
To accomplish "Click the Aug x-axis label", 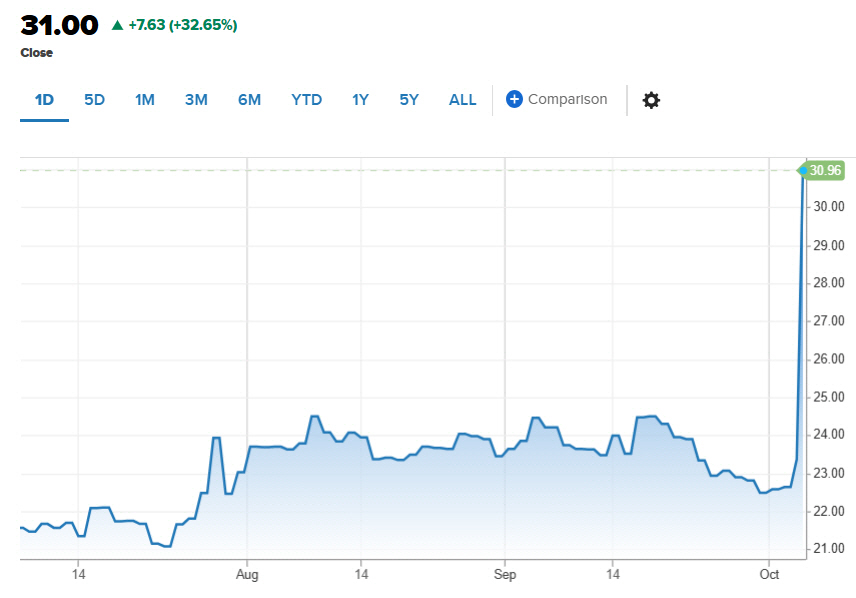I will tap(247, 575).
